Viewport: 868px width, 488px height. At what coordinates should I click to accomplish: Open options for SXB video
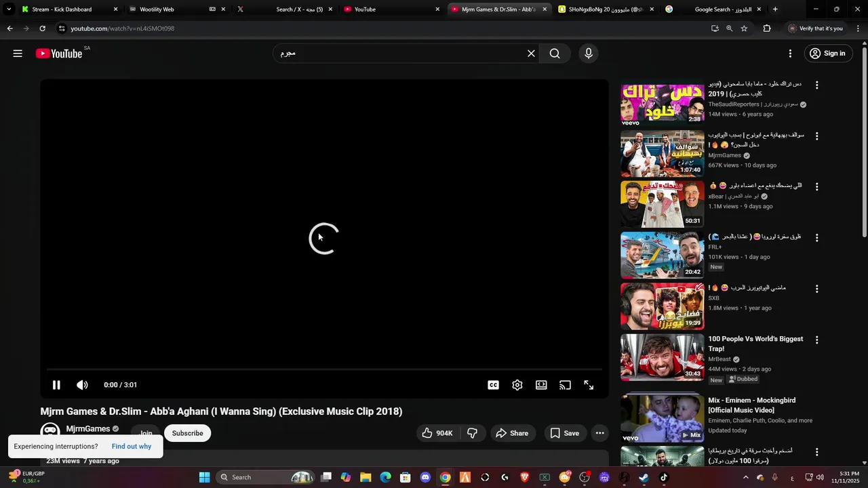pyautogui.click(x=816, y=289)
